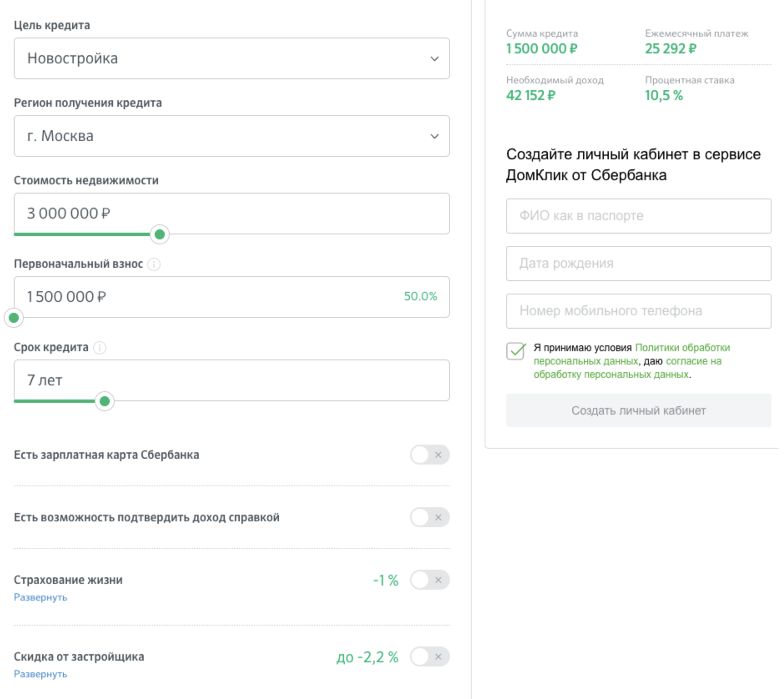Click the до -2,2 % developer discount
This screenshot has height=699, width=784.
(x=367, y=657)
